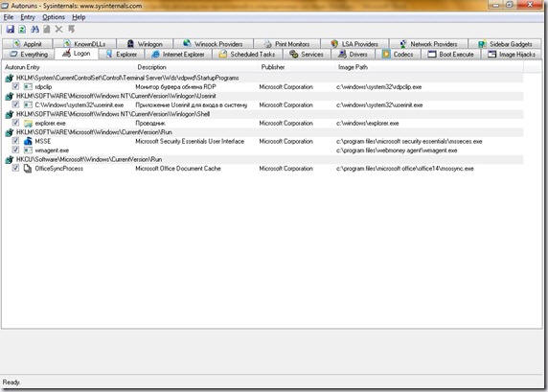
Task: Click the OfficeSyncProcess document icon
Action: 28,169
